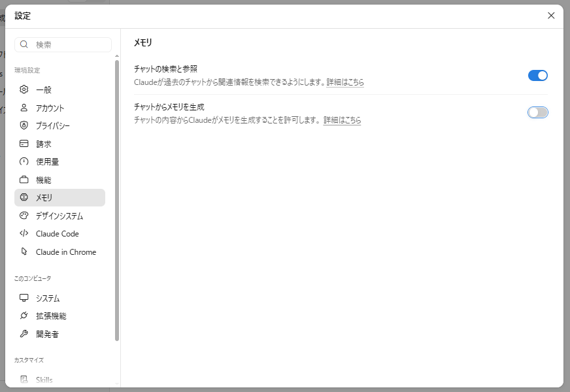Click the monitor icon beside システム
This screenshot has width=570, height=392.
[24, 298]
